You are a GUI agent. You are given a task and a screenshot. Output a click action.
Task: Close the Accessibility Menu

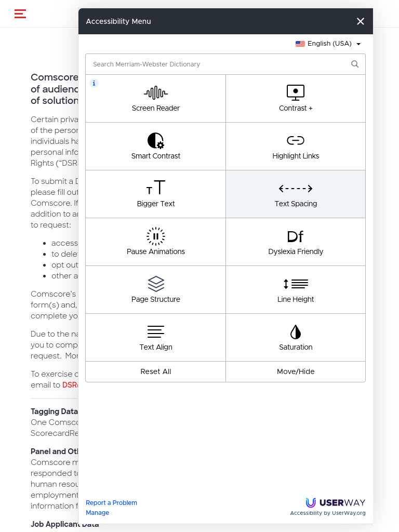361,21
